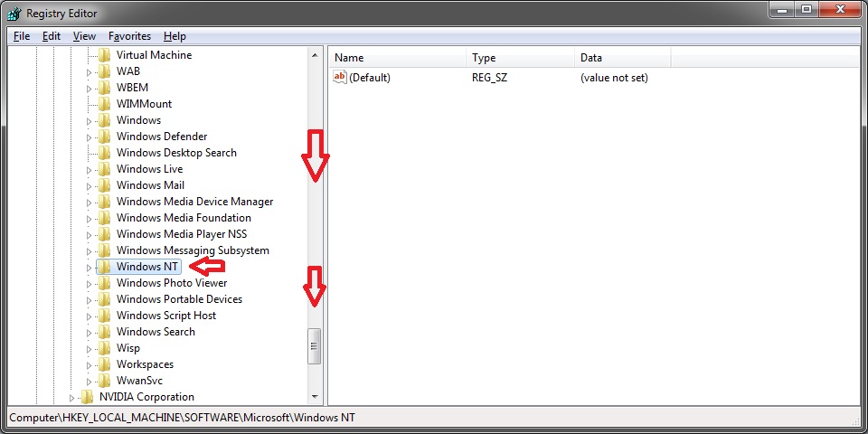This screenshot has width=868, height=434.
Task: Click the WIMMount folder icon
Action: pyautogui.click(x=104, y=103)
